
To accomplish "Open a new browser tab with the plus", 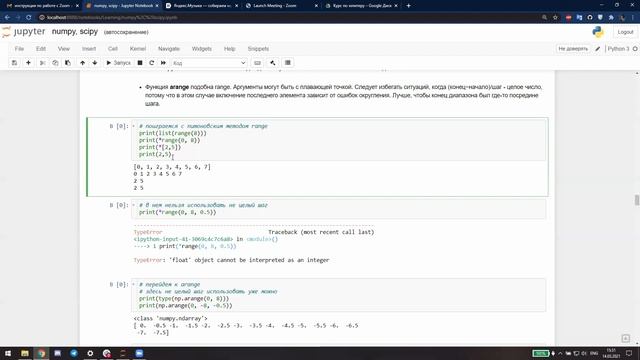I will click(x=408, y=6).
